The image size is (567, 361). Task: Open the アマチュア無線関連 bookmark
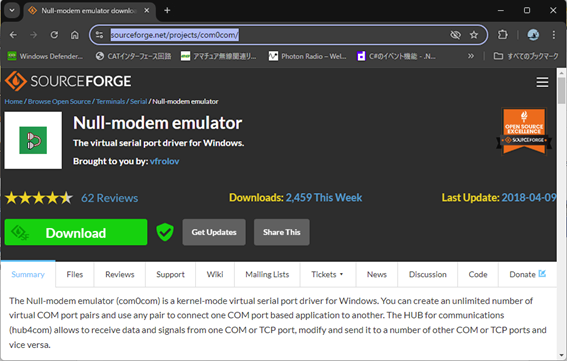[218, 56]
